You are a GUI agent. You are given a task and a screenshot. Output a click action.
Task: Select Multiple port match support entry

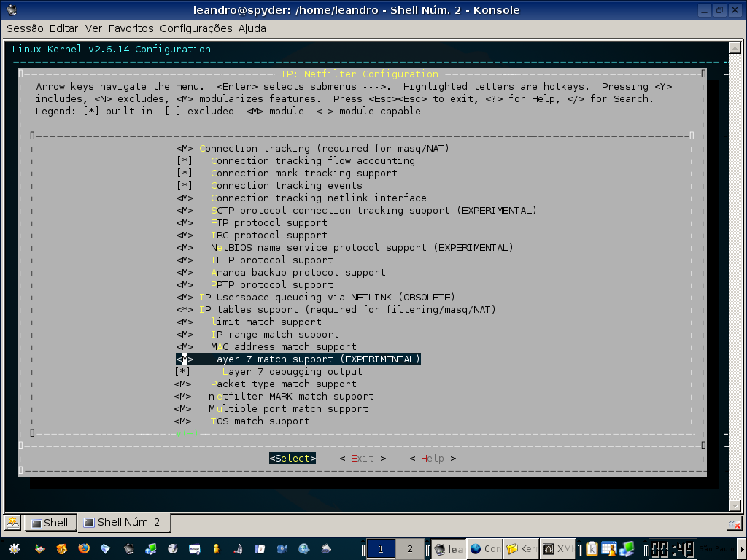coord(271,408)
